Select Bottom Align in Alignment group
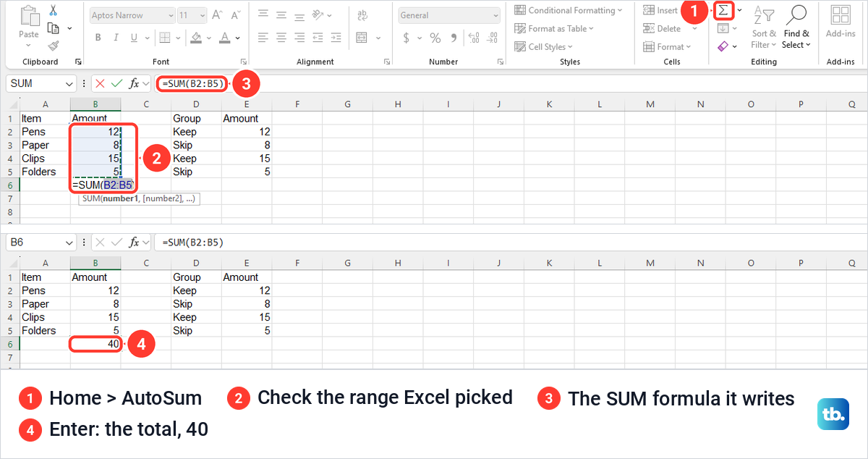The height and width of the screenshot is (459, 868). click(x=299, y=16)
